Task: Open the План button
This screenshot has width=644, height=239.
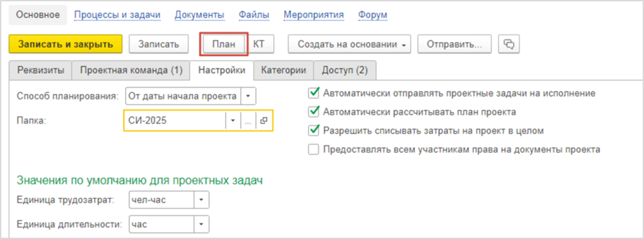Action: click(224, 44)
